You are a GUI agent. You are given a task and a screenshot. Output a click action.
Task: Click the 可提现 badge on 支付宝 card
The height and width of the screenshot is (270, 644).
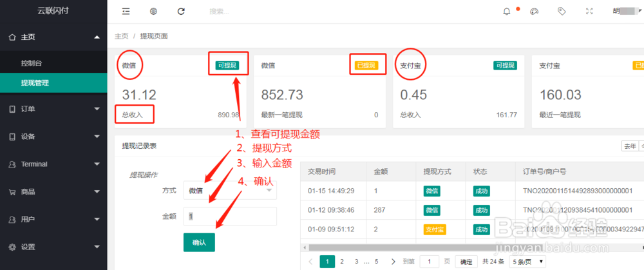coord(505,65)
